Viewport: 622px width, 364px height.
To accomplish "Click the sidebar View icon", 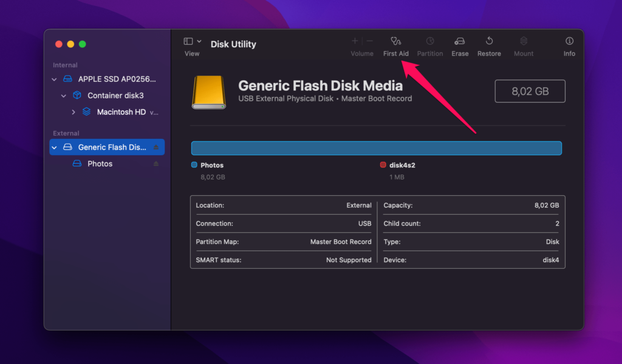I will pos(188,41).
